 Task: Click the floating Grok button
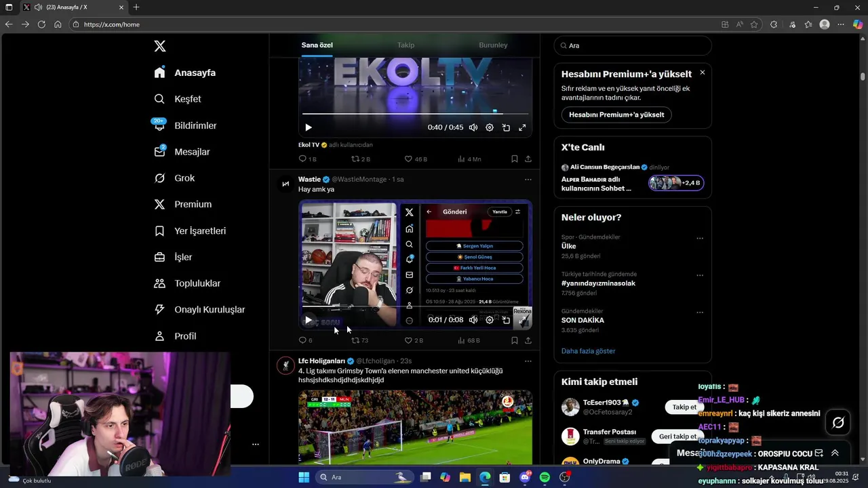(x=838, y=423)
